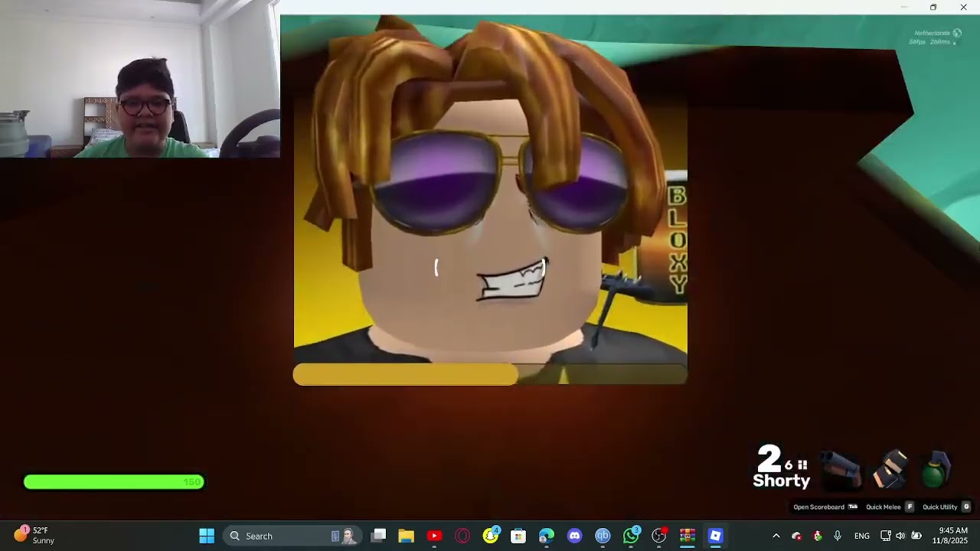Click the display network tray icon
The image size is (980, 551).
tap(886, 536)
